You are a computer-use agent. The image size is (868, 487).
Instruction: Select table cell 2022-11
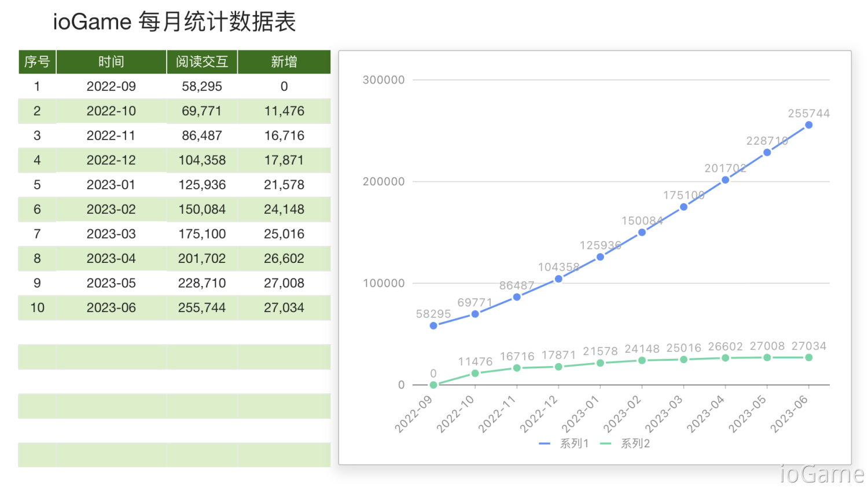pyautogui.click(x=111, y=136)
